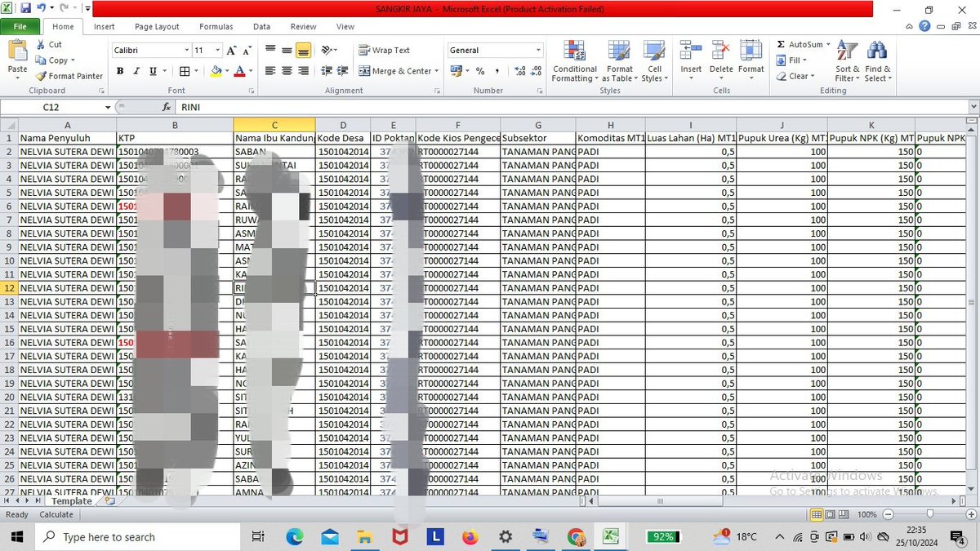Align text right
980x551 pixels.
point(303,71)
